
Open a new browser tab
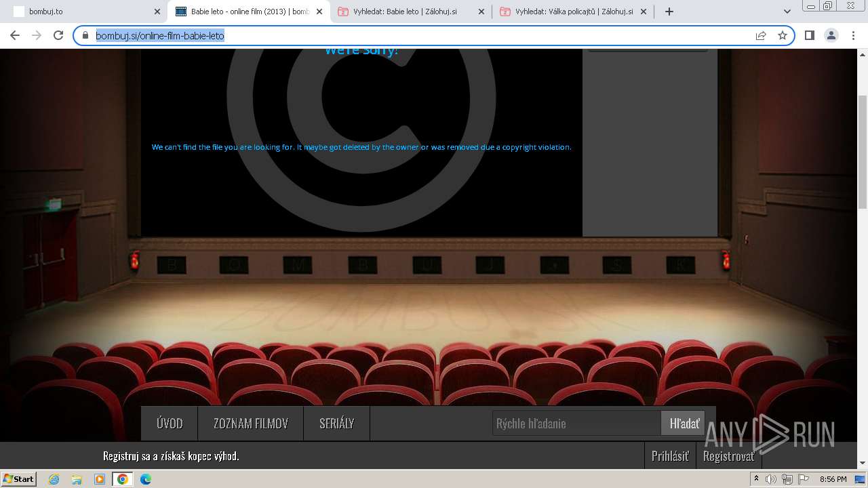click(x=669, y=12)
